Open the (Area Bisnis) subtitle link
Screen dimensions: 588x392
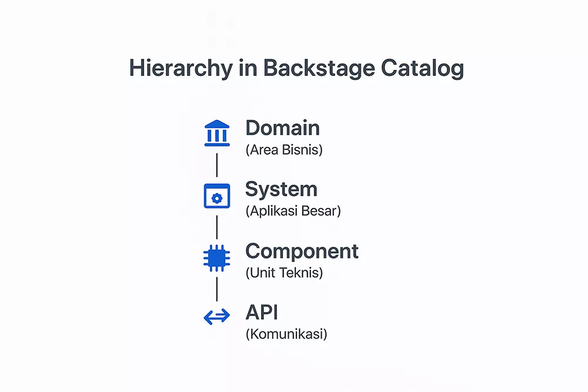click(x=285, y=150)
